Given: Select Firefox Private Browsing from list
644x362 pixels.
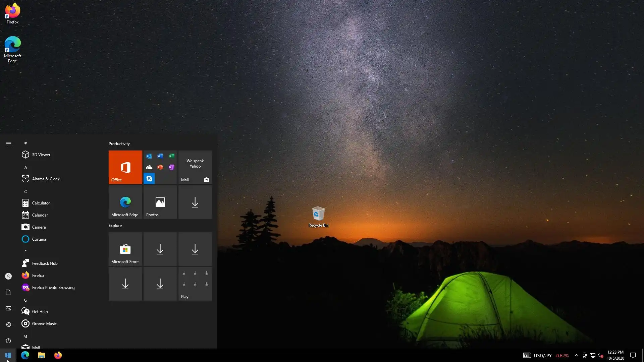Looking at the screenshot, I should [x=53, y=287].
